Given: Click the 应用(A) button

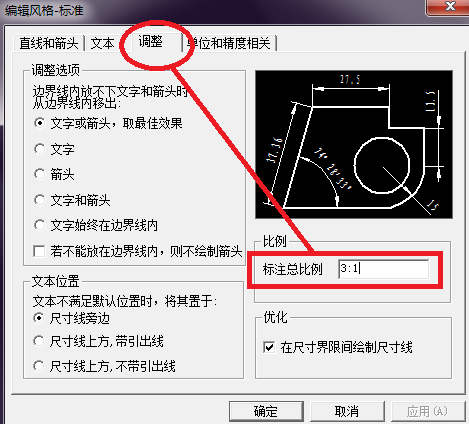Looking at the screenshot, I should (427, 411).
